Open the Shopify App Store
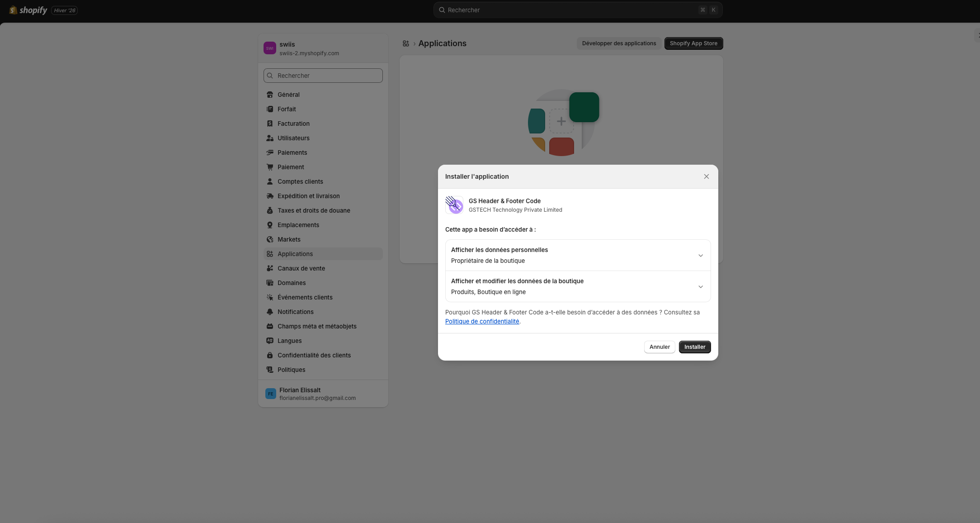 pyautogui.click(x=693, y=43)
